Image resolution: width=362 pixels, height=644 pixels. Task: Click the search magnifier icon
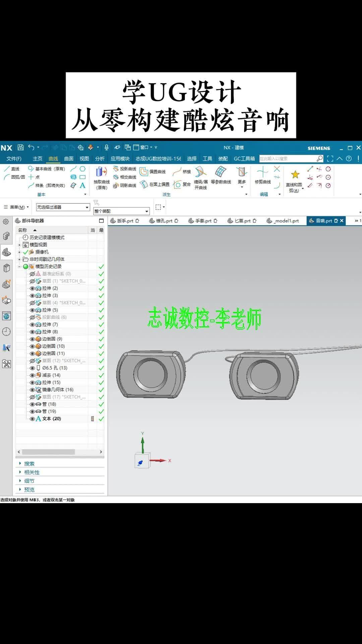coord(320,158)
